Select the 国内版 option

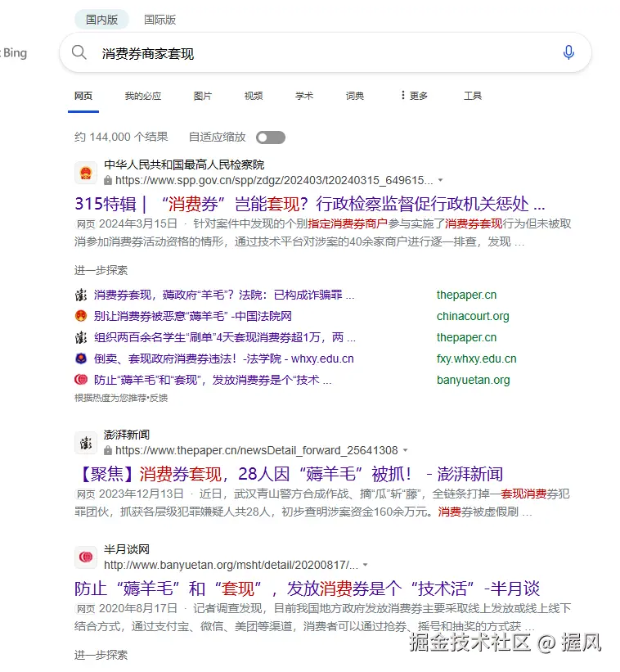pos(101,20)
